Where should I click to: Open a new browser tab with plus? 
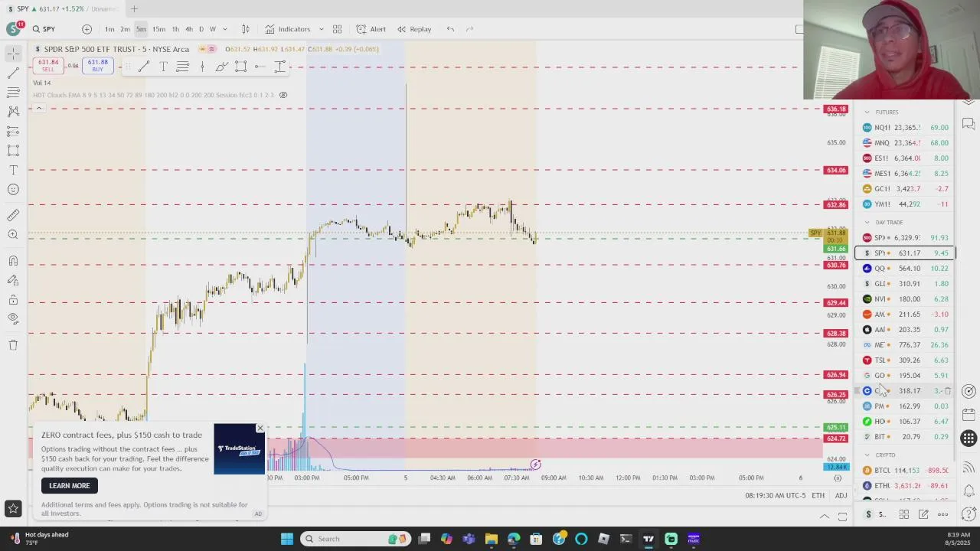134,8
